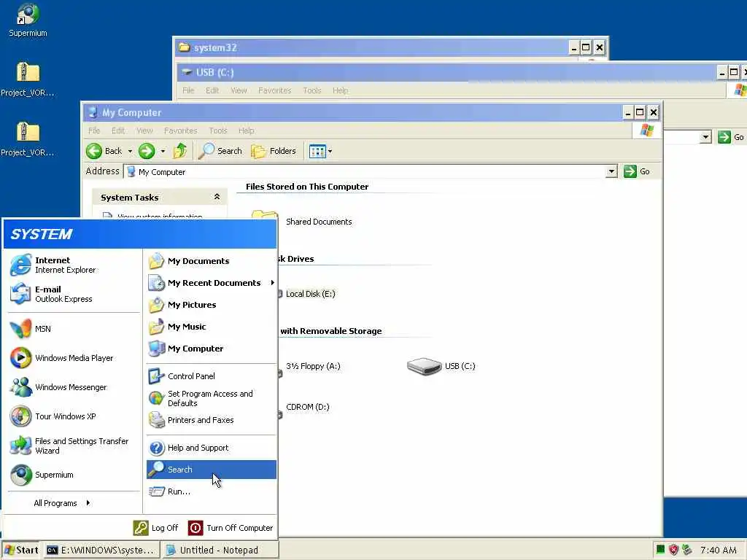
Task: Collapse the System Tasks panel
Action: pos(217,197)
